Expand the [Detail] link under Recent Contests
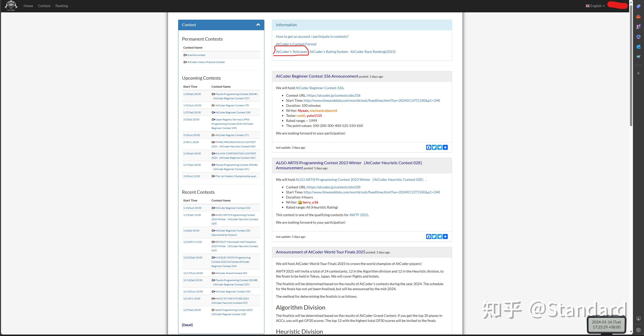This screenshot has width=644, height=336. [x=187, y=325]
